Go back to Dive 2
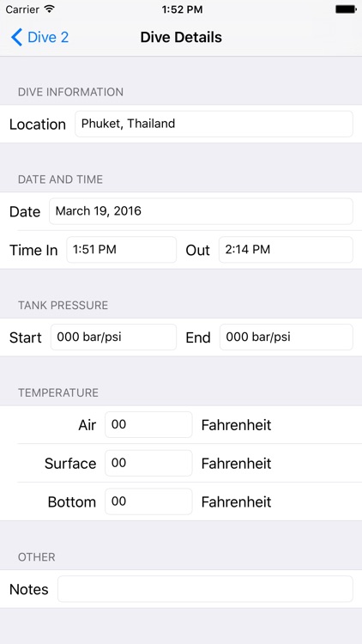Viewport: 362px width, 644px height. pyautogui.click(x=39, y=38)
